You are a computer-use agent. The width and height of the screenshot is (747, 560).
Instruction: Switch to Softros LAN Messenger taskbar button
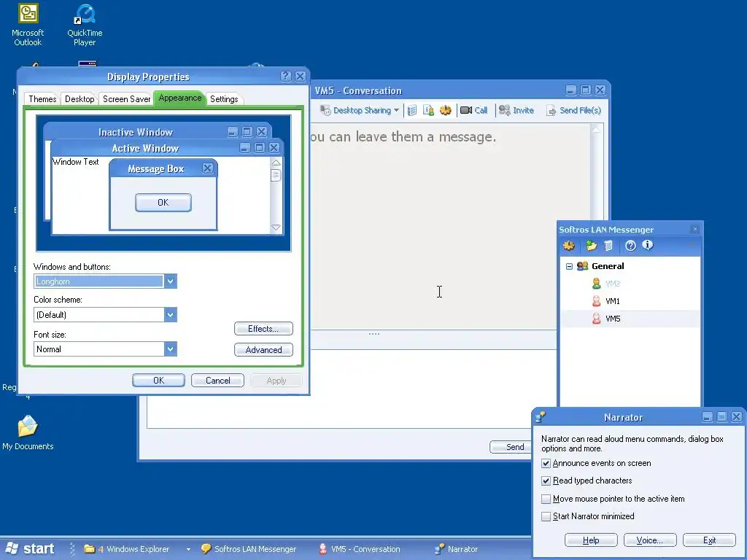tap(249, 549)
